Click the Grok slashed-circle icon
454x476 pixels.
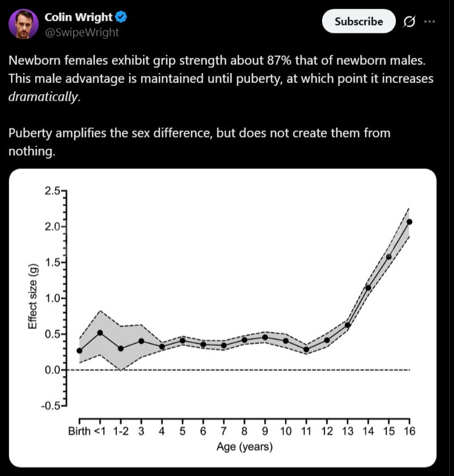(409, 21)
